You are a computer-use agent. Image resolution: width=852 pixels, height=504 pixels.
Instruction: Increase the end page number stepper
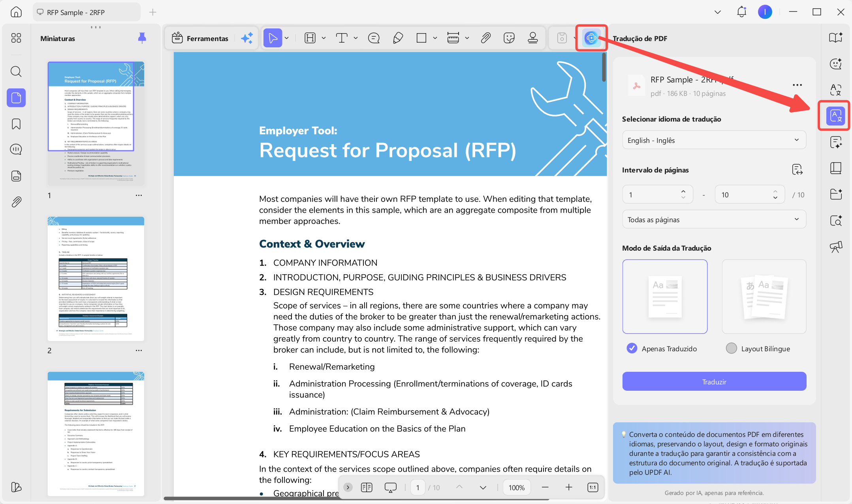pyautogui.click(x=775, y=191)
